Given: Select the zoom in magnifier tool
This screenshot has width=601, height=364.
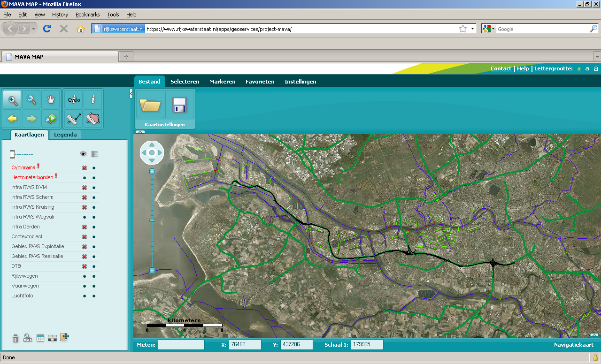Looking at the screenshot, I should coord(13,100).
